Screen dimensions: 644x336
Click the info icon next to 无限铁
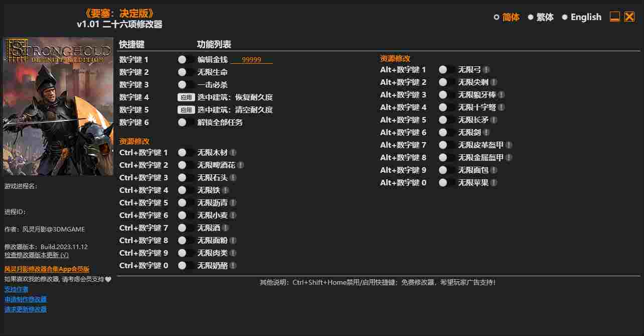tap(226, 190)
